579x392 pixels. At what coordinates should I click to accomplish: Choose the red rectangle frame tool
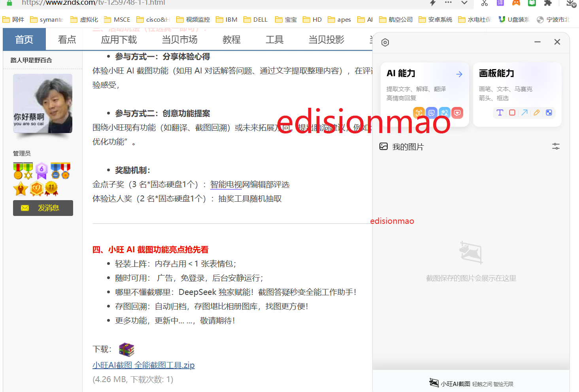[512, 113]
